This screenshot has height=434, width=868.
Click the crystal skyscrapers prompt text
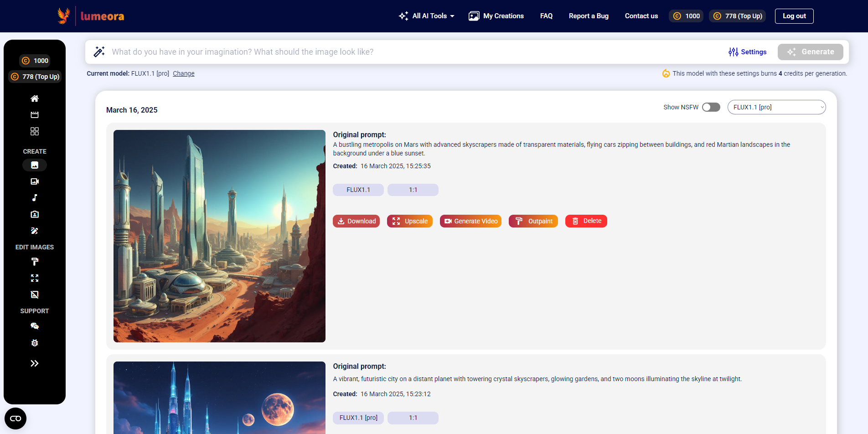point(537,379)
